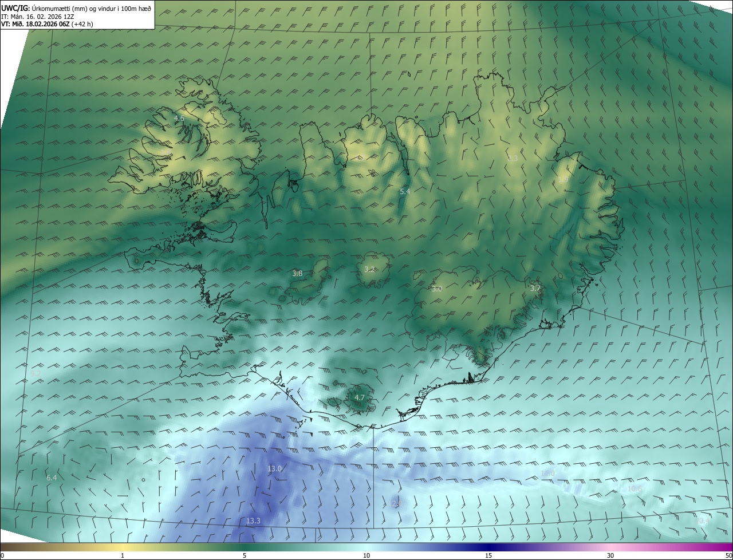Click the "IT: Mán. 16. 02. 2026 12Z" line
This screenshot has width=733, height=560.
click(x=37, y=17)
